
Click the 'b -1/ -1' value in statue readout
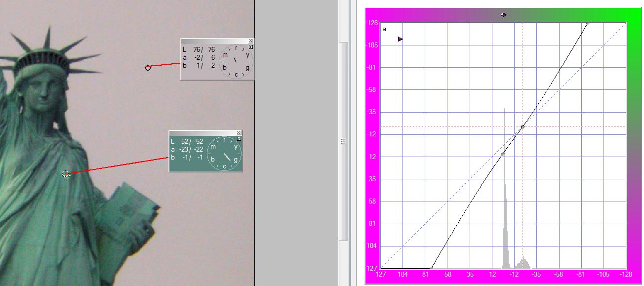coord(187,157)
